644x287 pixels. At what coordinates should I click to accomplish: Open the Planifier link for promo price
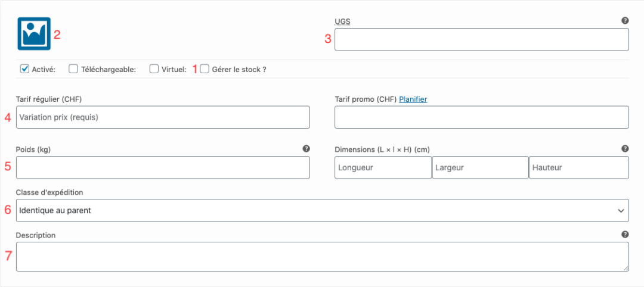(x=413, y=99)
